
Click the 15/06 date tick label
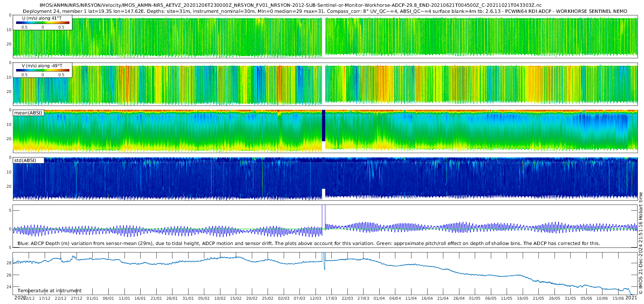[x=618, y=298]
